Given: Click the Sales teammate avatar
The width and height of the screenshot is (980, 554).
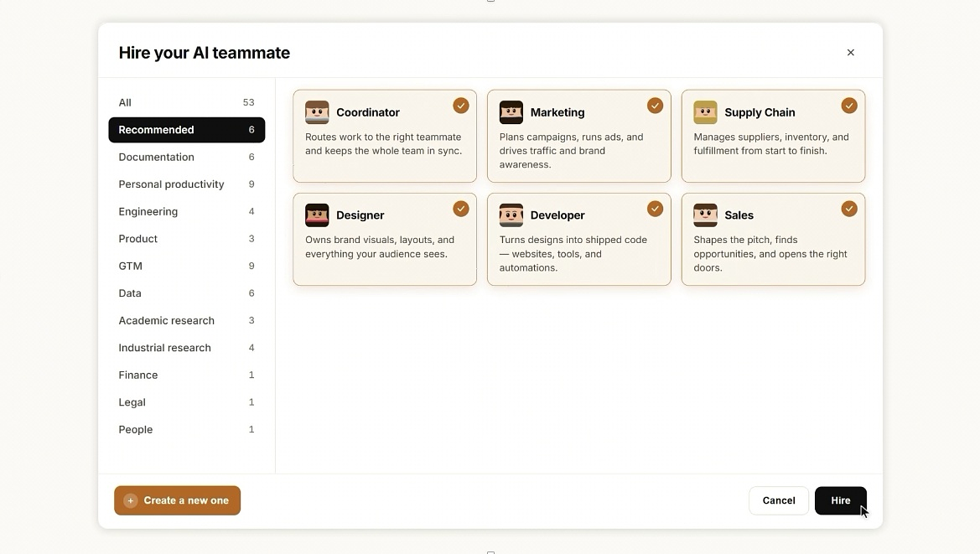Looking at the screenshot, I should click(x=705, y=215).
